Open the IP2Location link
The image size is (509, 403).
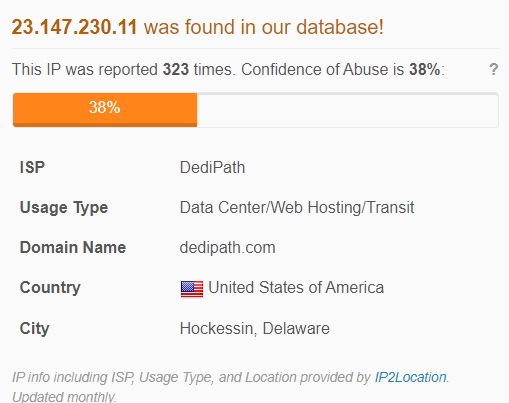pyautogui.click(x=410, y=377)
